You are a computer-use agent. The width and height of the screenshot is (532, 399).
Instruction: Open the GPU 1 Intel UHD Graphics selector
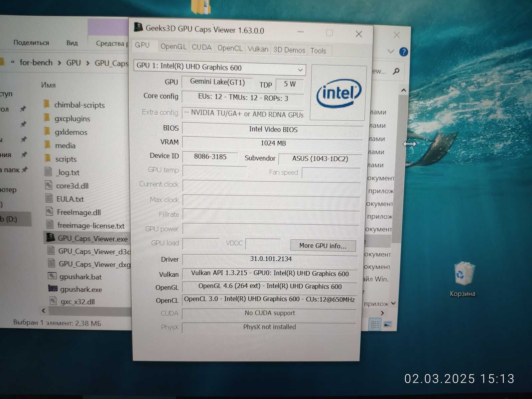(x=219, y=67)
